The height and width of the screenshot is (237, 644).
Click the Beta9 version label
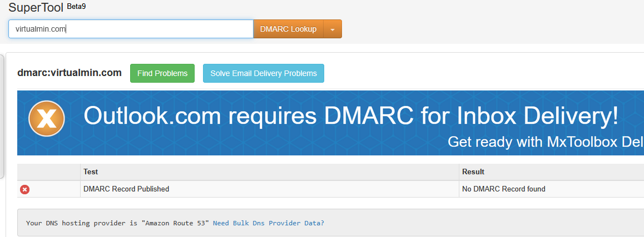(x=76, y=7)
